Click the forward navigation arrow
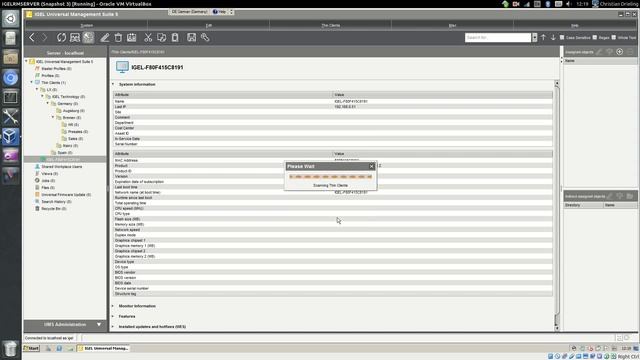Viewport: 640px width, 360px height. 44,38
